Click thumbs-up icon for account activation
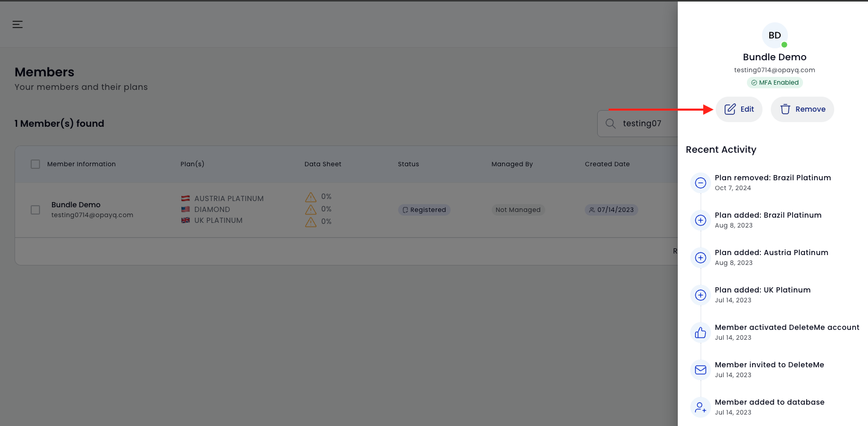868x426 pixels. coord(701,332)
